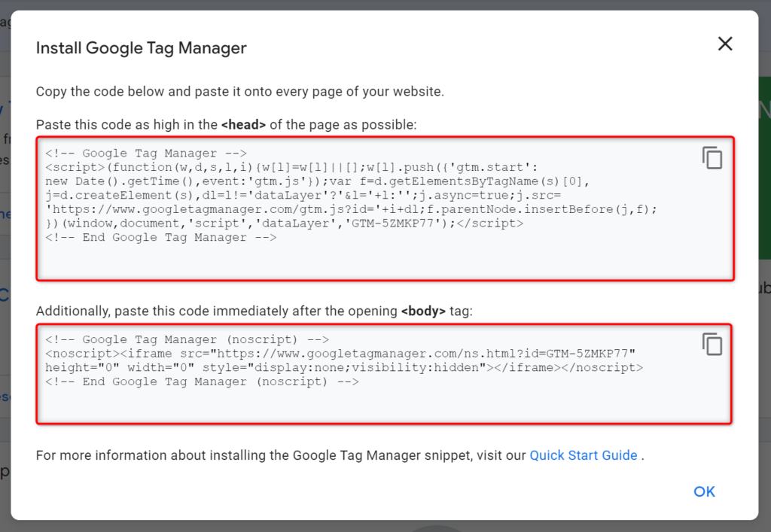Screen dimensions: 771x532
Task: Click the bold <body> text in the instructions
Action: click(423, 311)
